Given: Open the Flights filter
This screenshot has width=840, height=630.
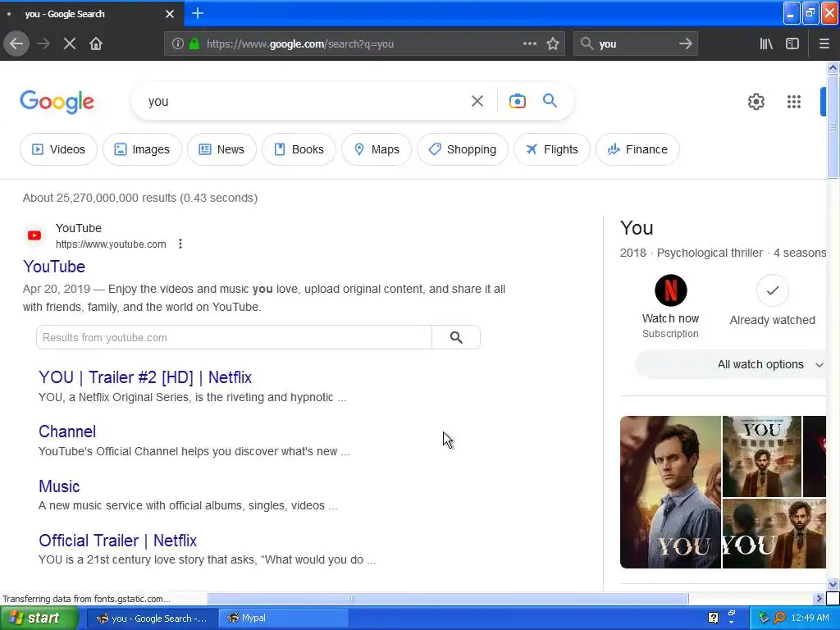Looking at the screenshot, I should (x=552, y=149).
